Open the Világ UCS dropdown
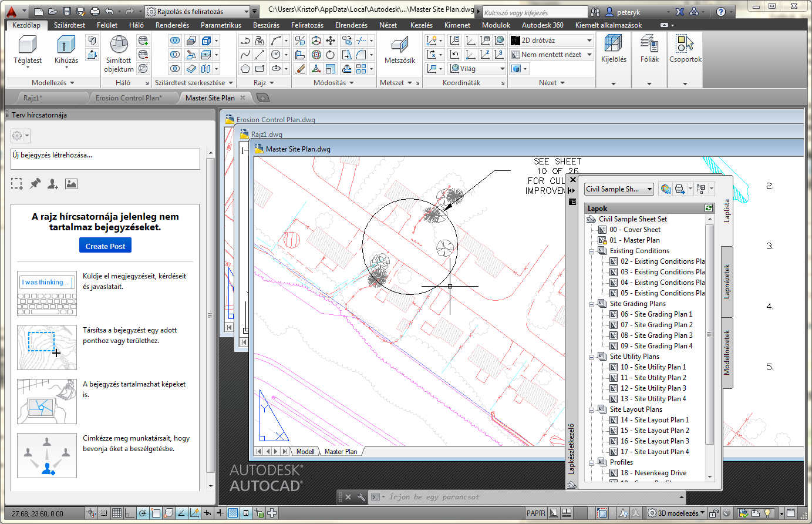Viewport: 812px width, 524px height. [x=477, y=69]
